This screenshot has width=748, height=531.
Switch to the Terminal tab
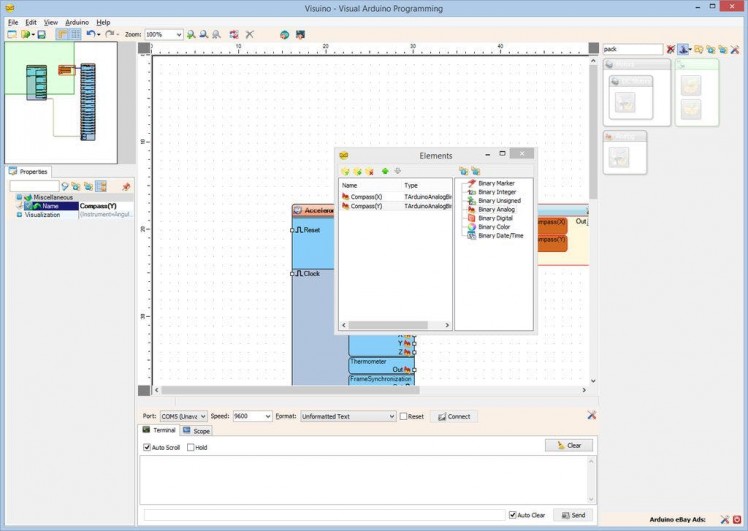(159, 430)
